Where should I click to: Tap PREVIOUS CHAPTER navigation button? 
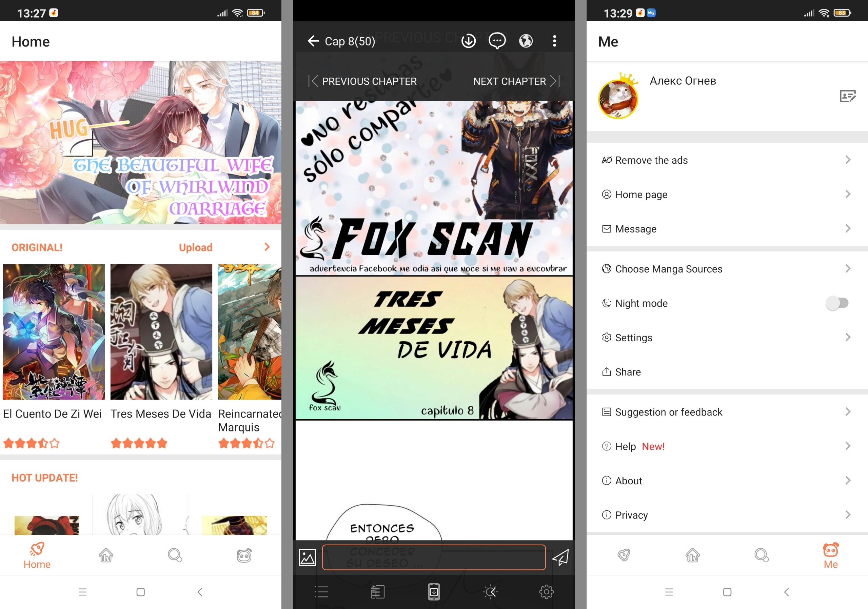pos(363,80)
